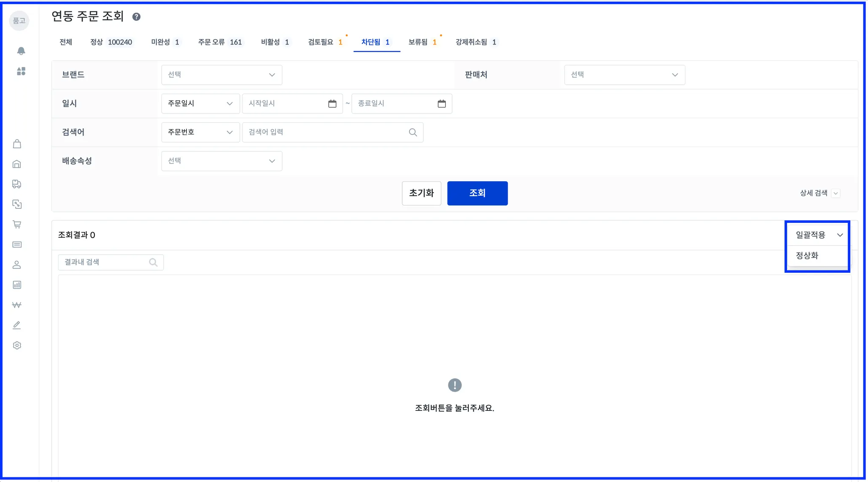Click the delivery truck sidebar icon
Image resolution: width=868 pixels, height=482 pixels.
click(x=17, y=184)
